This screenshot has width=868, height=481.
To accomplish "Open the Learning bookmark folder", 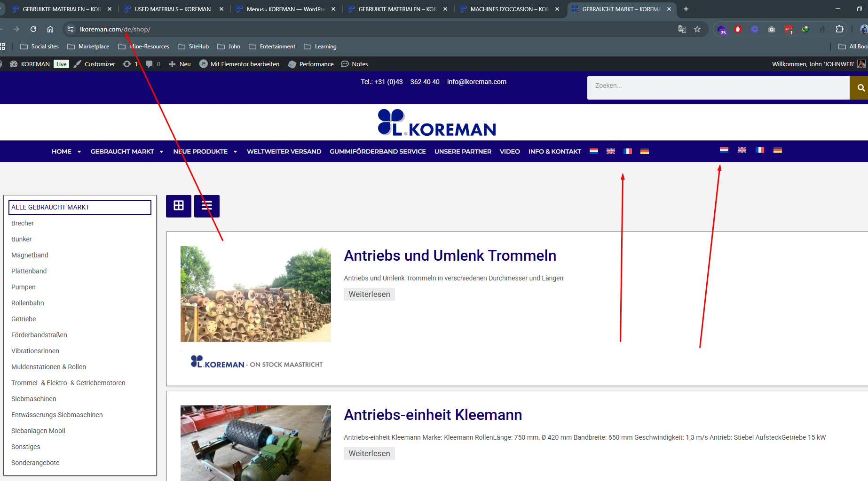I will coord(320,47).
